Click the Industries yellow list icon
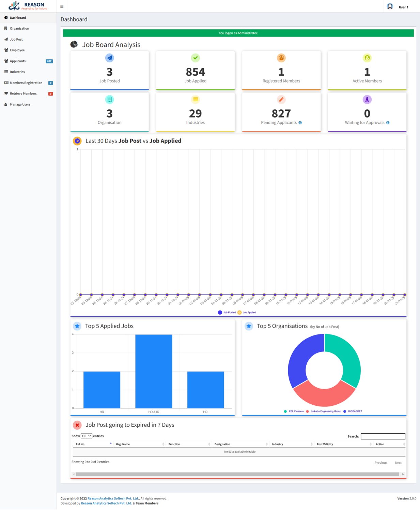Screen dimensions: 420x510 coord(195,100)
